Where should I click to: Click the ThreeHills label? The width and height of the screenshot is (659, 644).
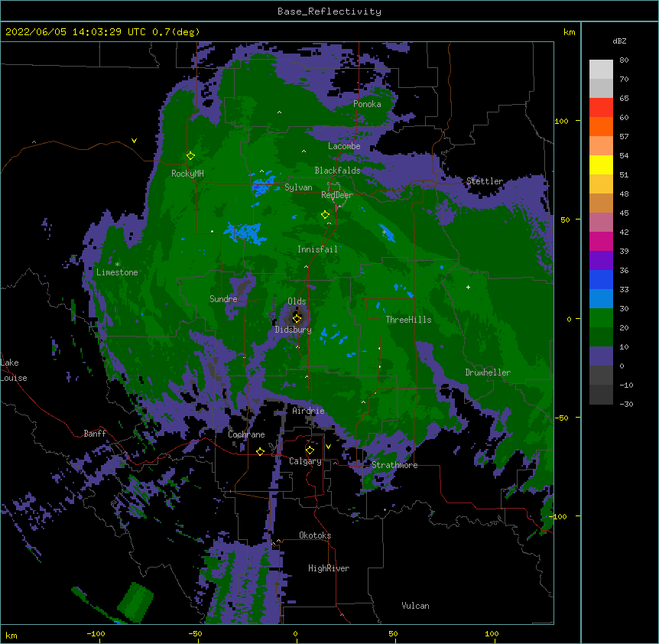[408, 320]
